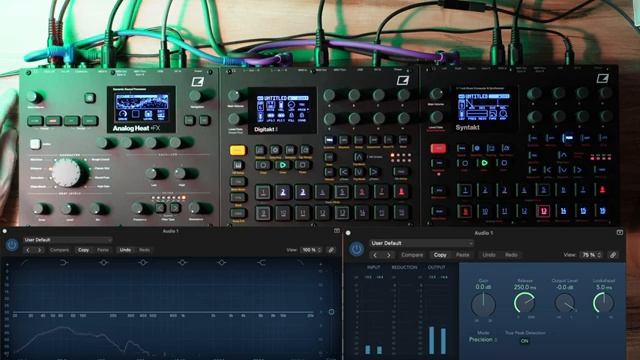Toggle the Limiter plugin power button

pyautogui.click(x=356, y=249)
